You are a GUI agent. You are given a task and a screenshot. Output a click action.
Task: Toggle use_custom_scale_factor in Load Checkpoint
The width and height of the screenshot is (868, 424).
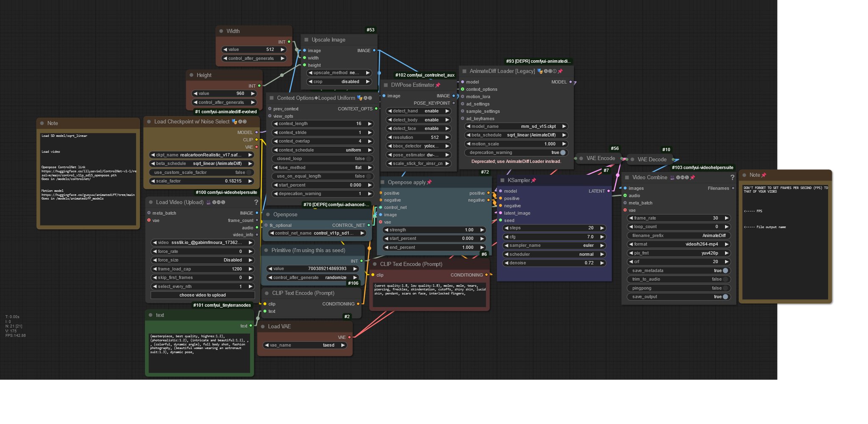(202, 173)
